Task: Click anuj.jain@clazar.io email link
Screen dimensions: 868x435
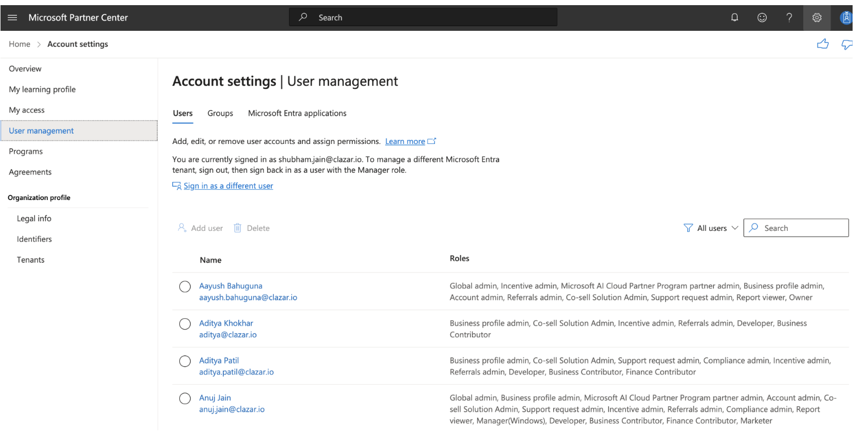Action: tap(232, 409)
